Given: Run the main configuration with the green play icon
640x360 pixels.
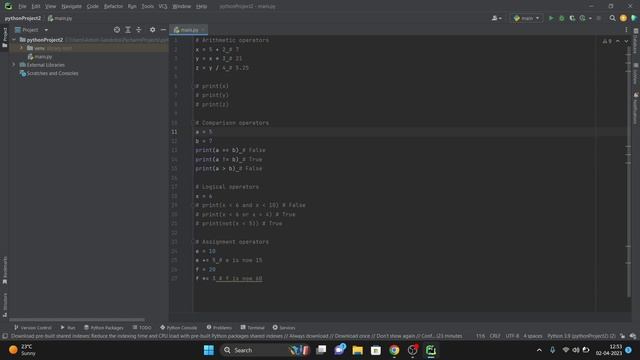Looking at the screenshot, I should pos(551,18).
